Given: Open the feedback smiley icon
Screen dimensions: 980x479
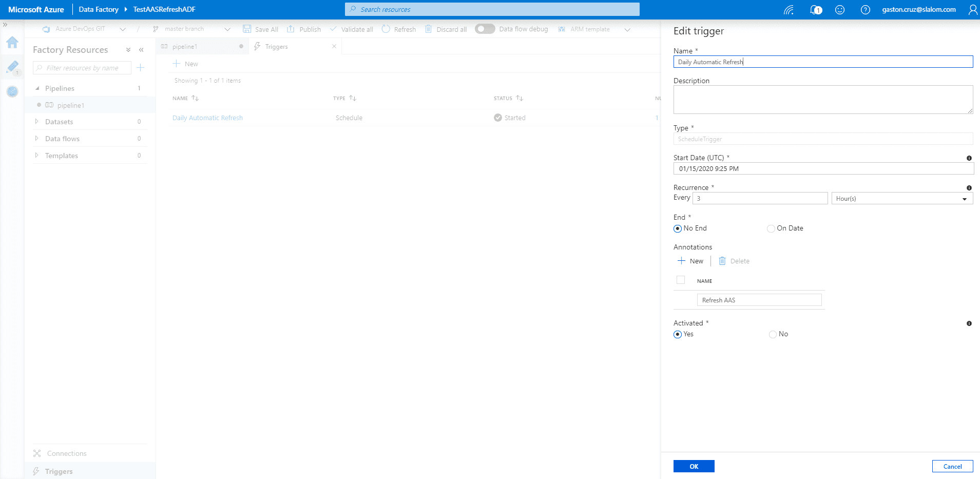Looking at the screenshot, I should tap(840, 10).
